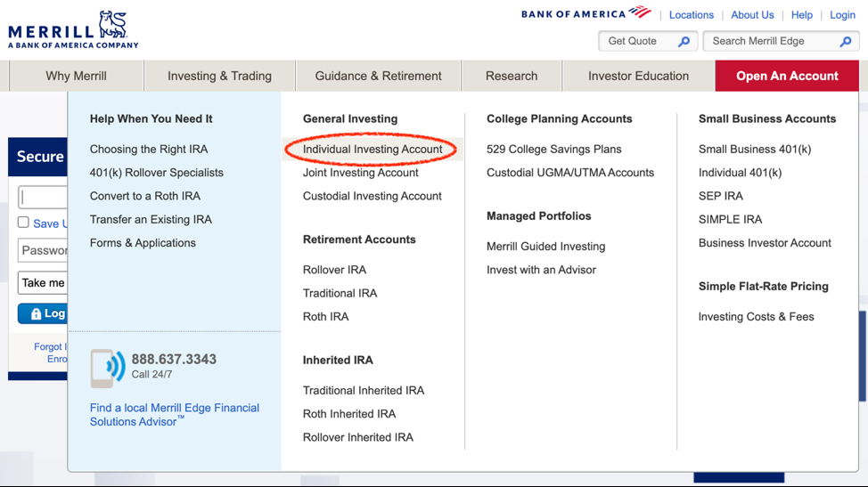Open Small Business 401(k)
The width and height of the screenshot is (868, 487).
755,150
